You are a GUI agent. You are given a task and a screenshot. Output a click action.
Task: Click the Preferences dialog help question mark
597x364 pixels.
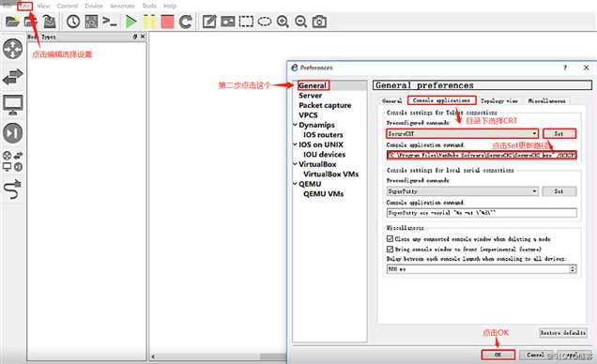(x=565, y=68)
